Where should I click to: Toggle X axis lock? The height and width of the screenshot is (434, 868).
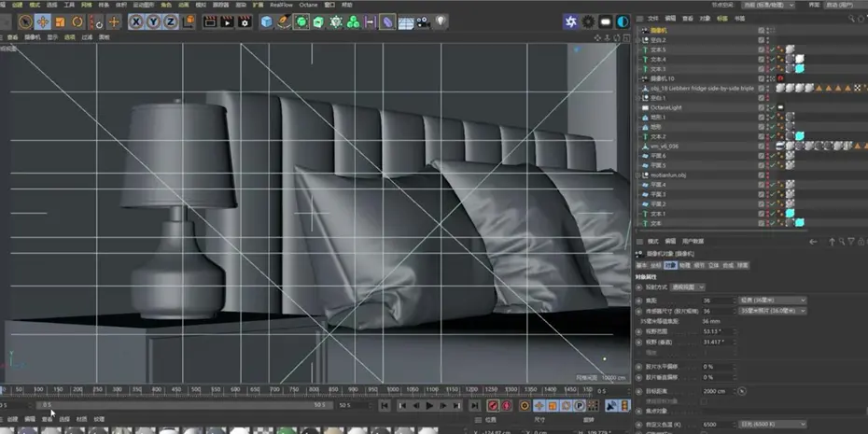[136, 22]
